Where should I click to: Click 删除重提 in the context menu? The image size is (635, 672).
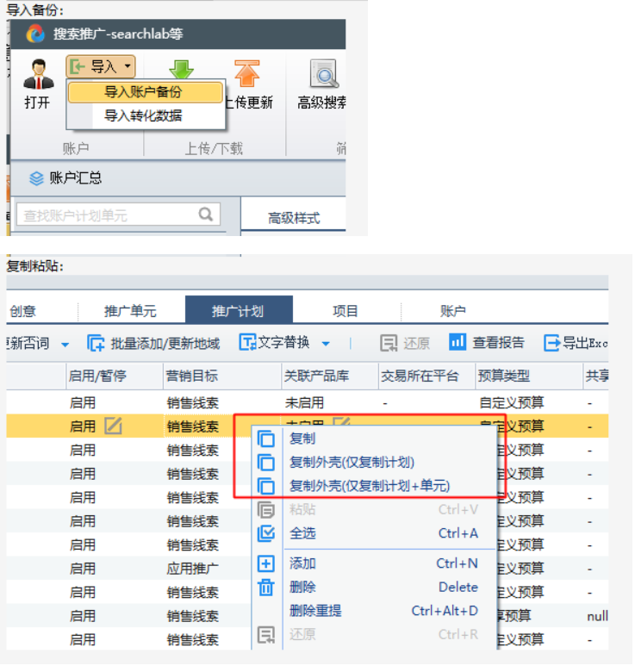[x=315, y=611]
